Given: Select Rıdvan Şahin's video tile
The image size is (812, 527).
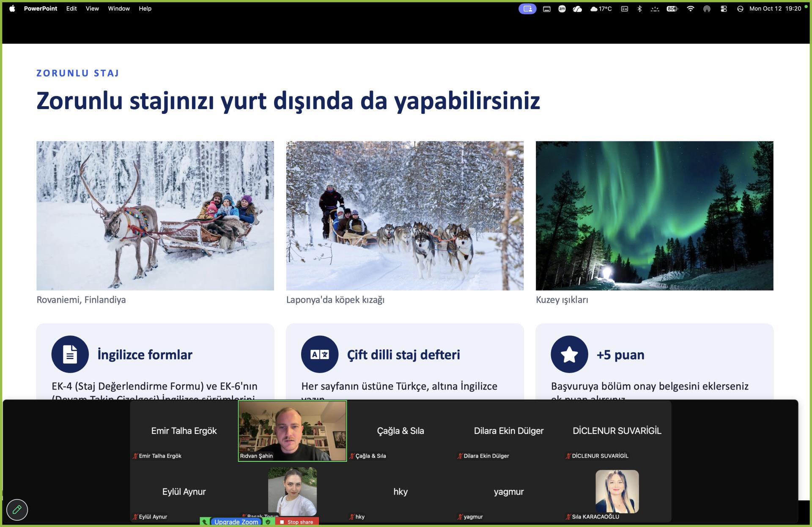Looking at the screenshot, I should [x=292, y=431].
